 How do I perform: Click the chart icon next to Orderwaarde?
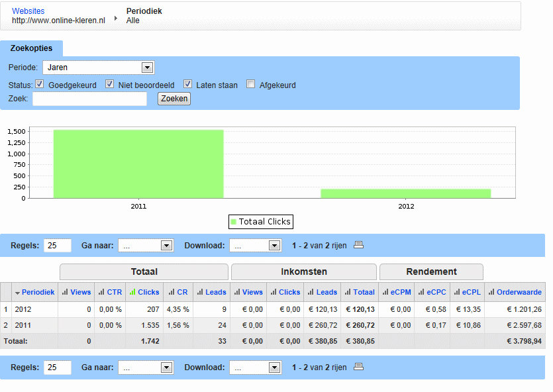491,292
